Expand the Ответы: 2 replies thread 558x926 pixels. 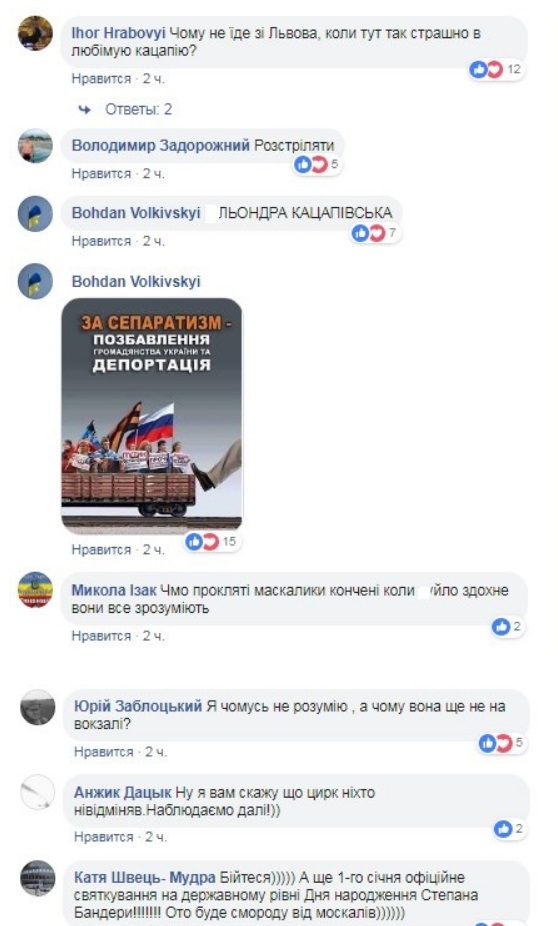(x=139, y=109)
